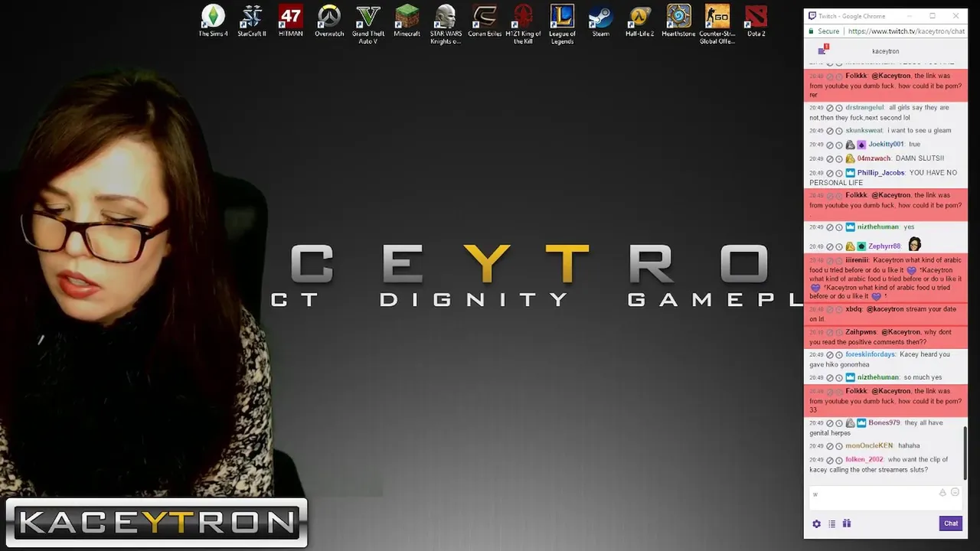Open the Hearthstone desktop icon
Screen dimensions: 980x551
point(678,21)
